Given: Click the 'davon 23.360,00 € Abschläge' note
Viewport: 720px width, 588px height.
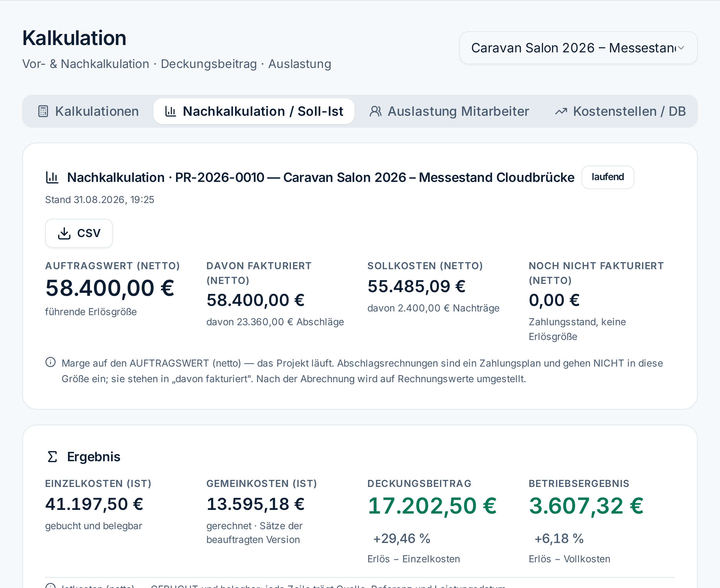Looking at the screenshot, I should point(275,322).
